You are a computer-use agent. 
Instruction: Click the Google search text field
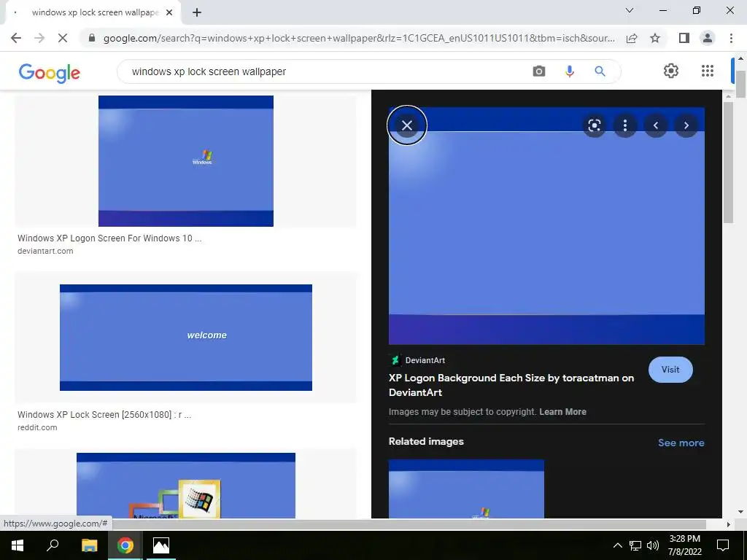pos(329,71)
